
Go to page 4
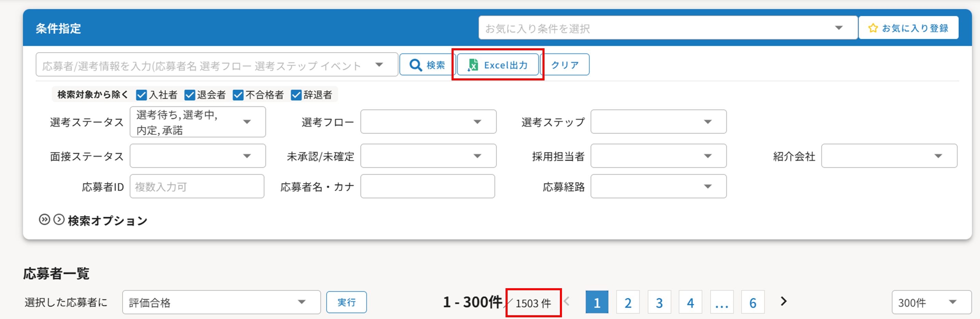click(x=690, y=302)
